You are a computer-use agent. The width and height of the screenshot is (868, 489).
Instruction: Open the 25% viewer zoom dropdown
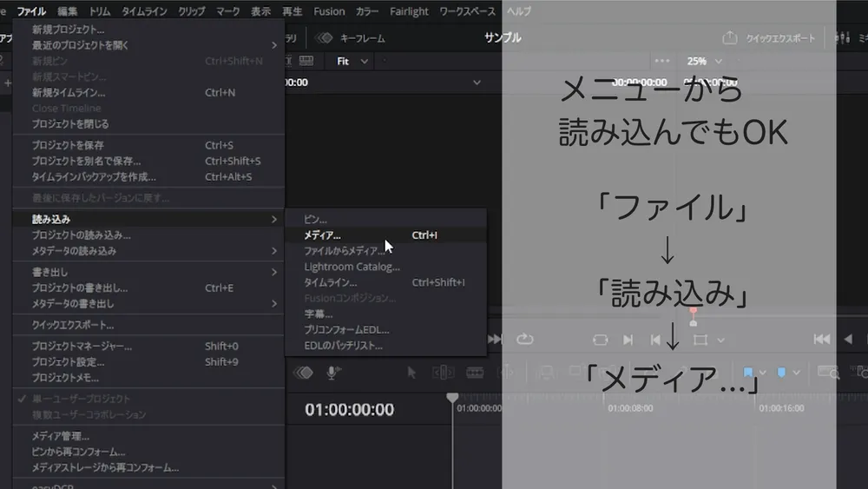[x=704, y=61]
